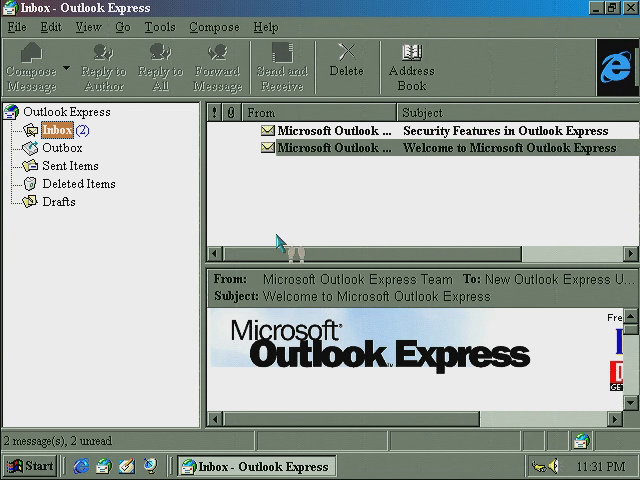
Task: Click Reply to All toolbar button
Action: point(160,68)
